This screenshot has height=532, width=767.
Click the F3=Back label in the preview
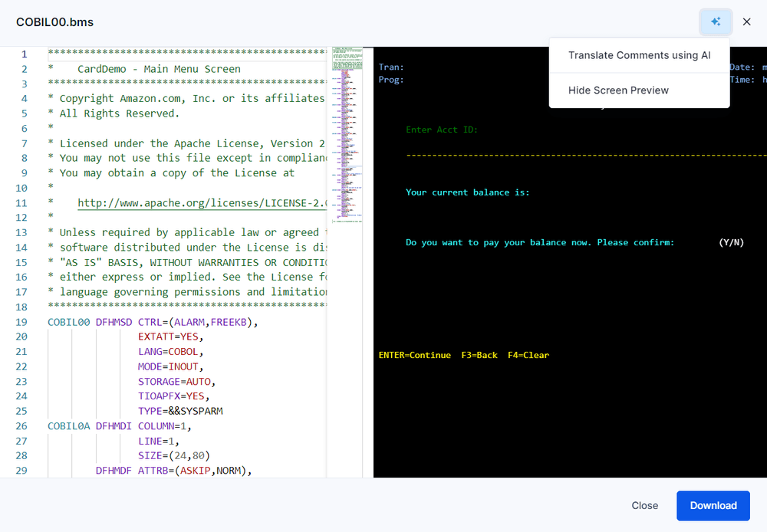click(479, 355)
